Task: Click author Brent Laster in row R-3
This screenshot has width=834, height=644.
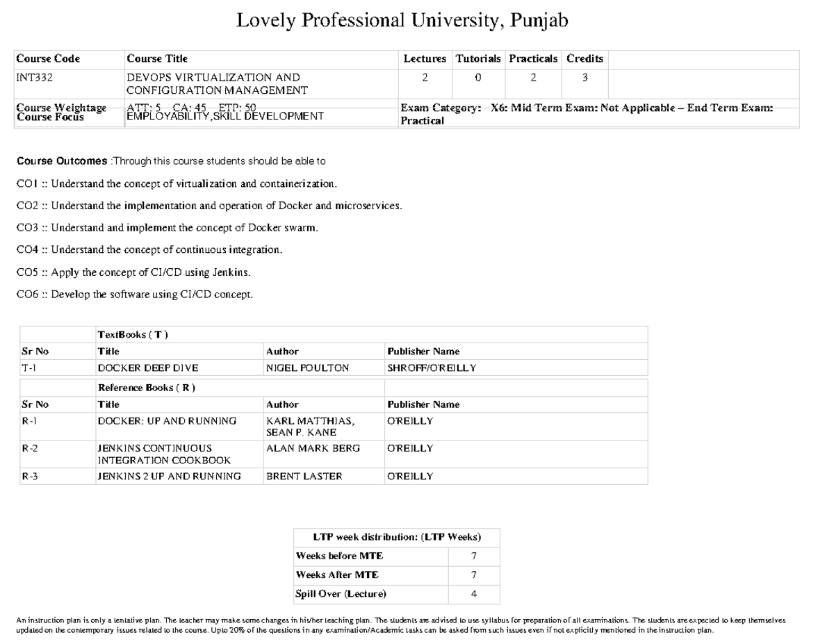Action: click(304, 477)
